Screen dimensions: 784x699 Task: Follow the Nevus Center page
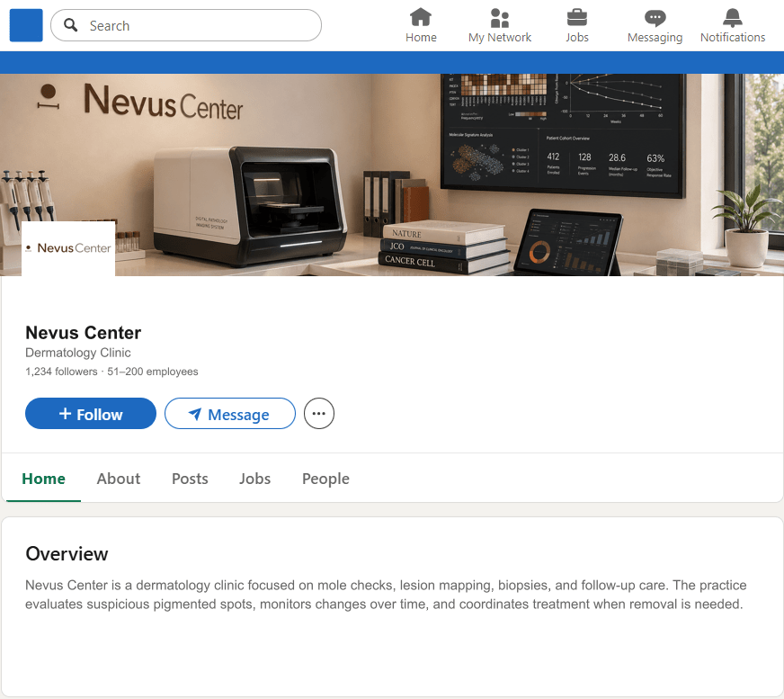(90, 414)
